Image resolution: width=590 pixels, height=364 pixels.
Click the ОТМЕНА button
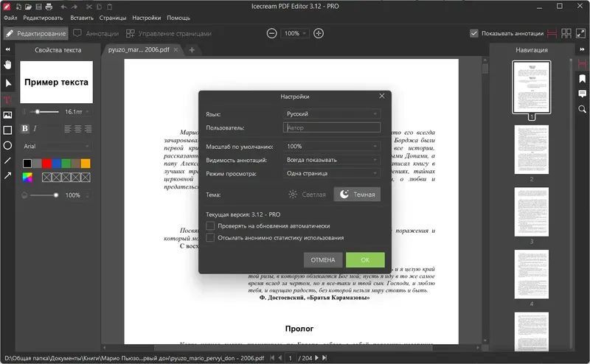[323, 260]
